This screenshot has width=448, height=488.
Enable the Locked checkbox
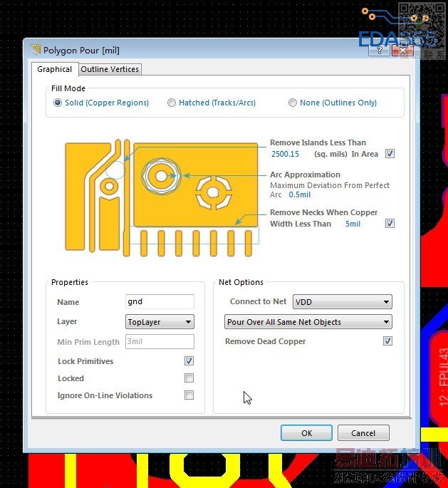[x=189, y=378]
